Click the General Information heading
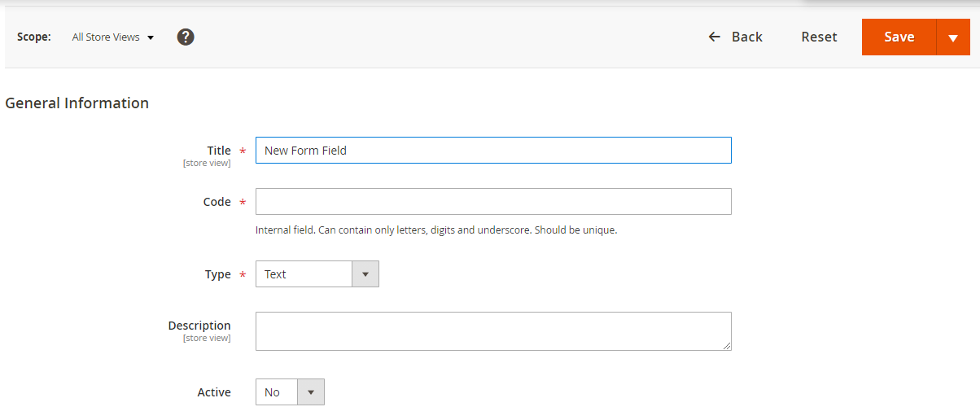This screenshot has height=420, width=980. [x=77, y=103]
